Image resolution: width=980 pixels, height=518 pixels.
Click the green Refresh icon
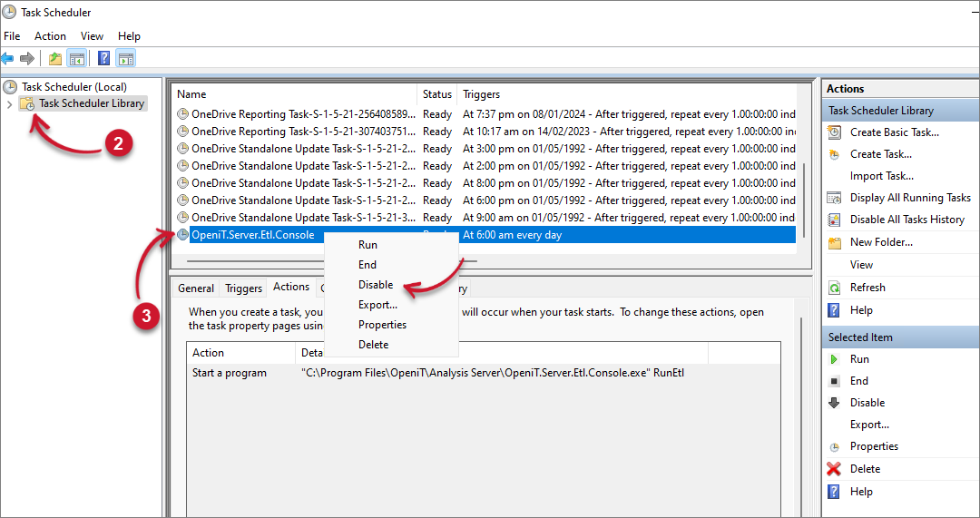pos(835,288)
